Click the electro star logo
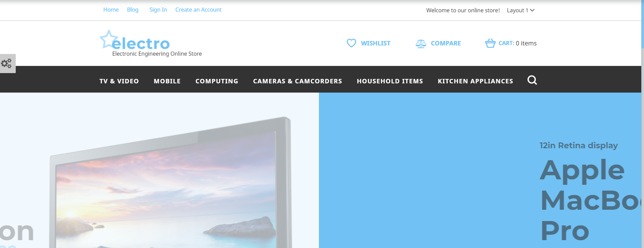The height and width of the screenshot is (248, 644). (134, 40)
